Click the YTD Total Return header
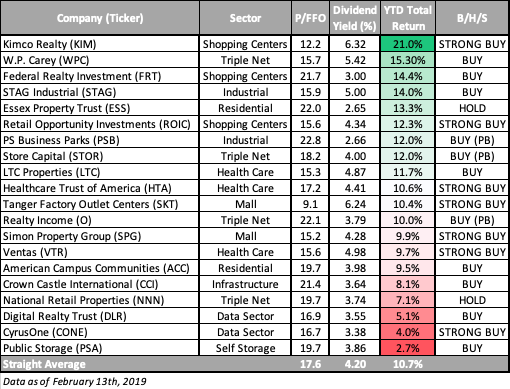510x389 pixels. pyautogui.click(x=408, y=18)
